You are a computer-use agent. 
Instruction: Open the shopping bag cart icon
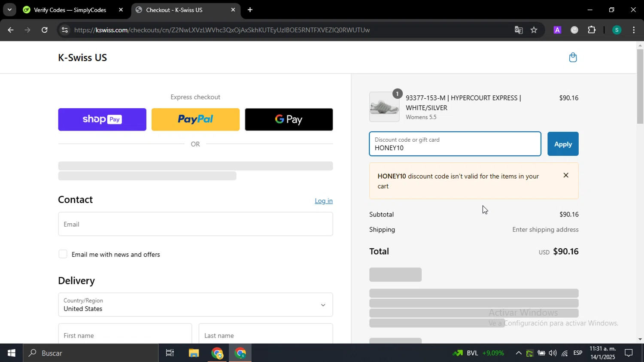coord(573,58)
